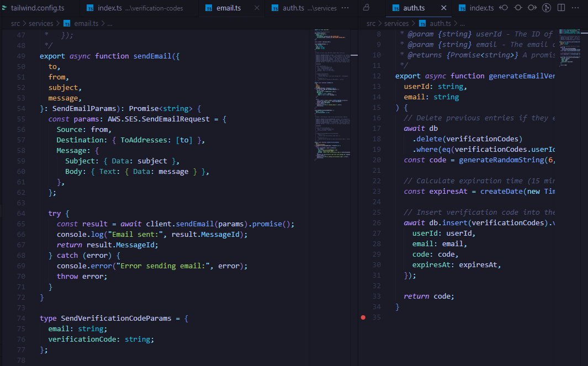Click 'createDate' call on line 23

pyautogui.click(x=501, y=192)
